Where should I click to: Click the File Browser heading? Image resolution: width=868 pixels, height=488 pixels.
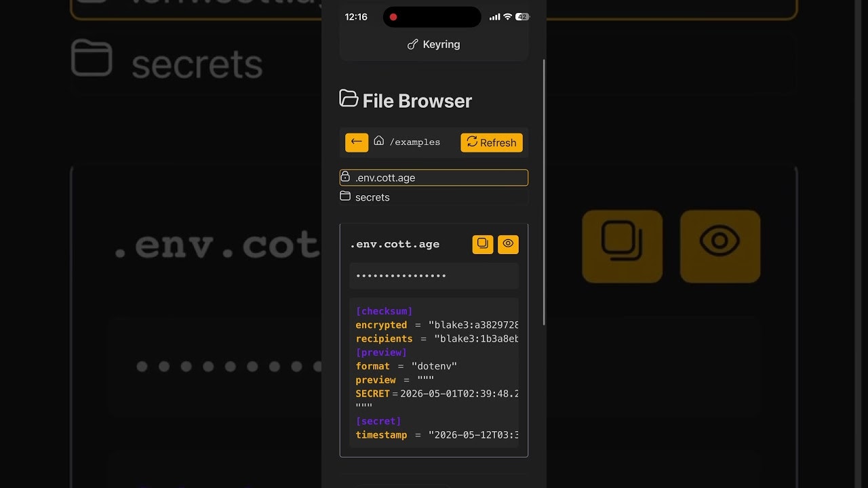point(417,101)
